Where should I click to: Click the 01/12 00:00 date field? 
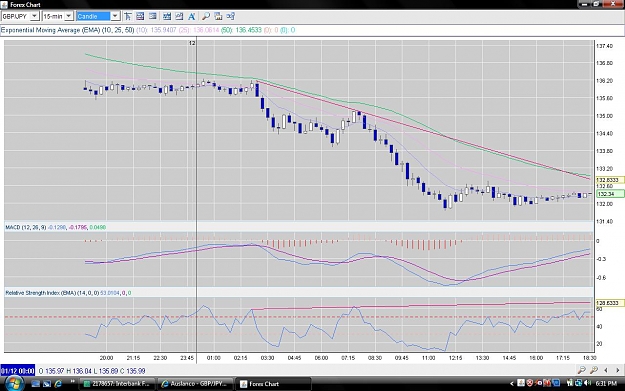point(18,371)
